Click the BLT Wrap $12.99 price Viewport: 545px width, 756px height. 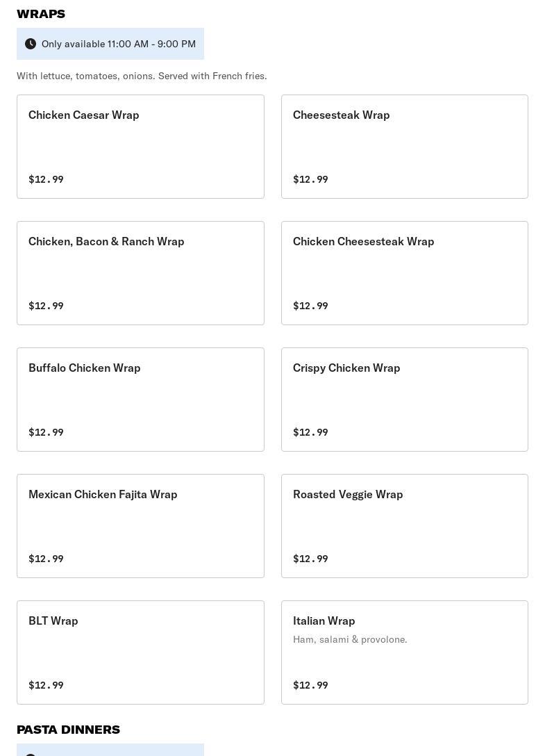(x=46, y=685)
